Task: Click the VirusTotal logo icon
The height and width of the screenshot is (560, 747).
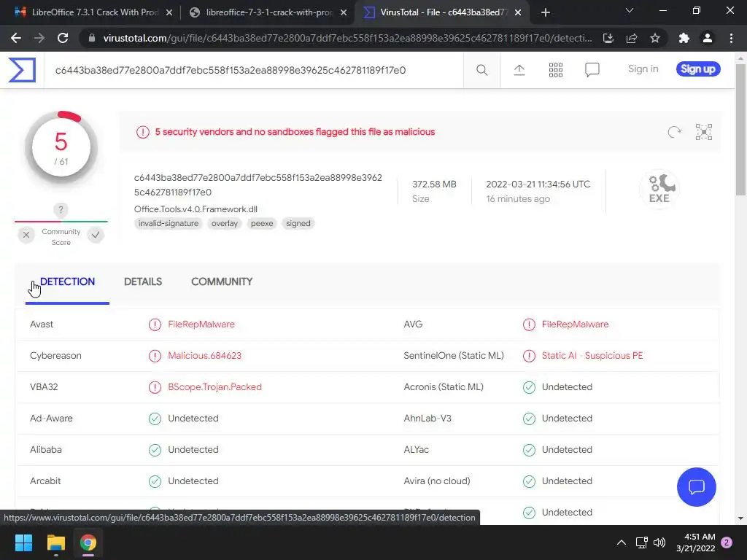Action: (x=22, y=70)
